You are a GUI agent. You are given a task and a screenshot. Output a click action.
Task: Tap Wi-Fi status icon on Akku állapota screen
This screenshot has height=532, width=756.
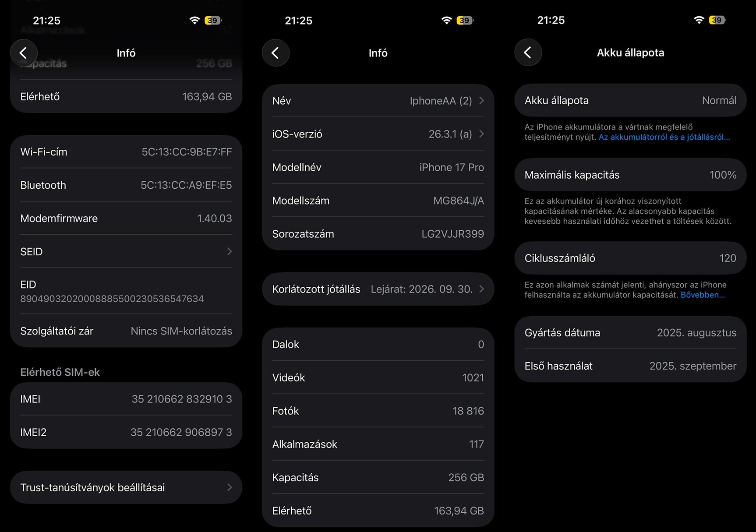point(699,20)
